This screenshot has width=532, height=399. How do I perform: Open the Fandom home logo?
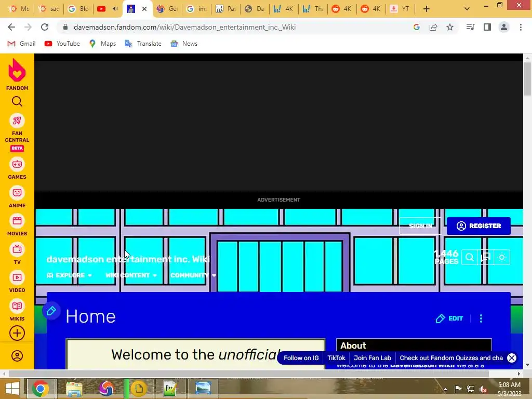17,74
